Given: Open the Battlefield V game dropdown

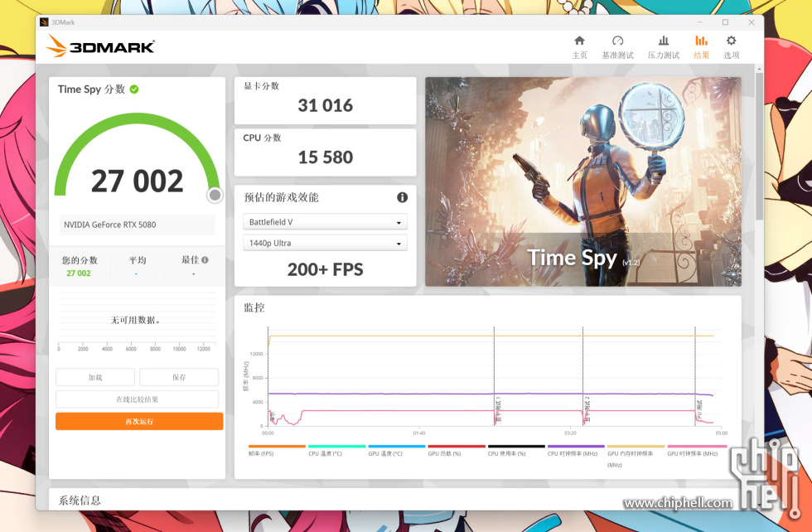Looking at the screenshot, I should click(325, 222).
